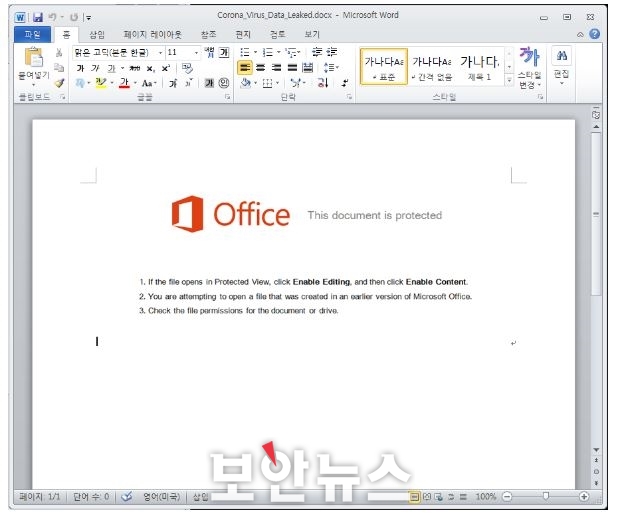Click the Paste (붙여넣기) clipboard icon
The width and height of the screenshot is (621, 517).
tap(34, 57)
